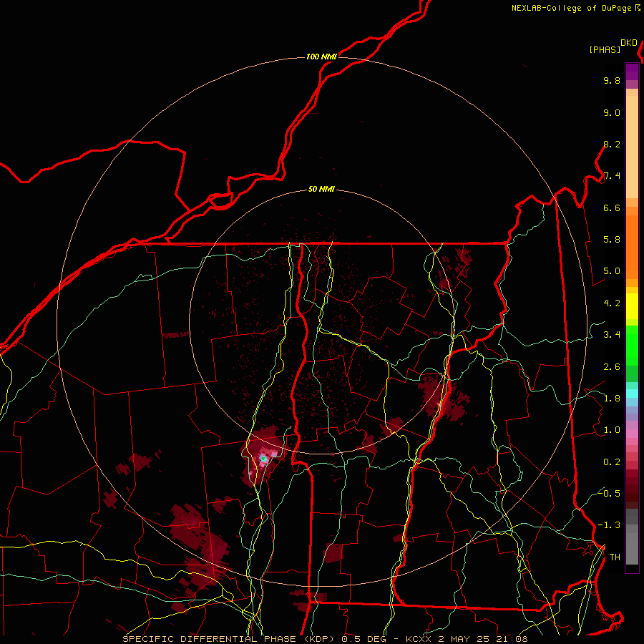The image size is (644, 644).
Task: Click the green-cyan KDP core in storm cell
Action: pos(263,459)
